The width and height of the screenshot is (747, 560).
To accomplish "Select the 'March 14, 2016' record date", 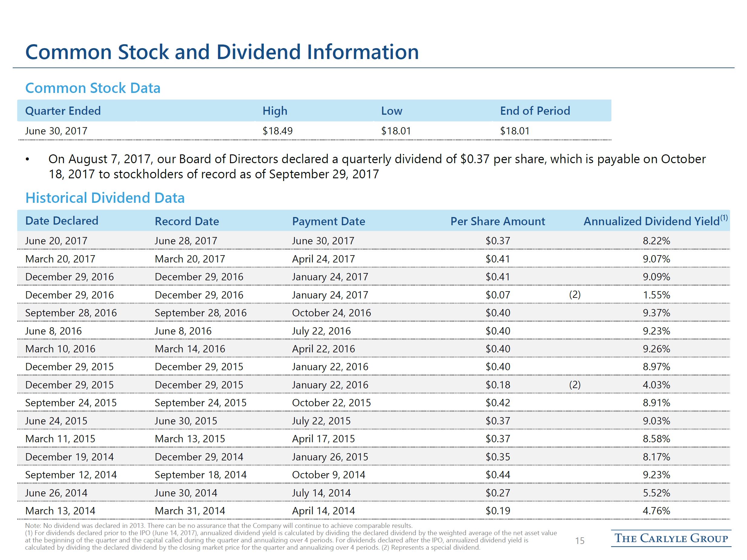I will 190,349.
